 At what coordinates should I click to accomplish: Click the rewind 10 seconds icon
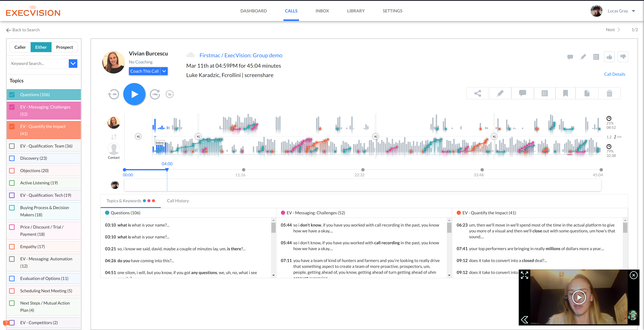pyautogui.click(x=114, y=94)
